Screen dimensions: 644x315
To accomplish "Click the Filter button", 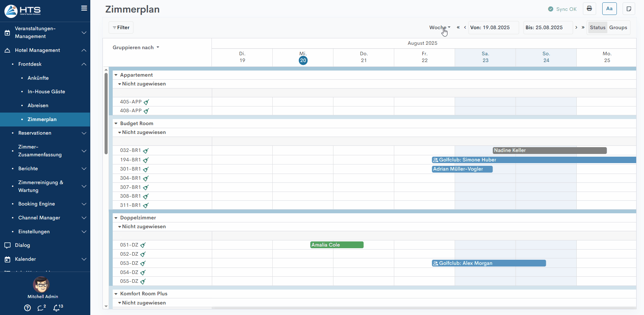I will click(121, 27).
